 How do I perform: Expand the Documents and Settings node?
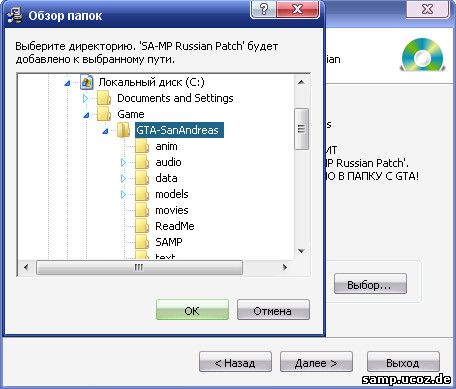click(x=85, y=99)
